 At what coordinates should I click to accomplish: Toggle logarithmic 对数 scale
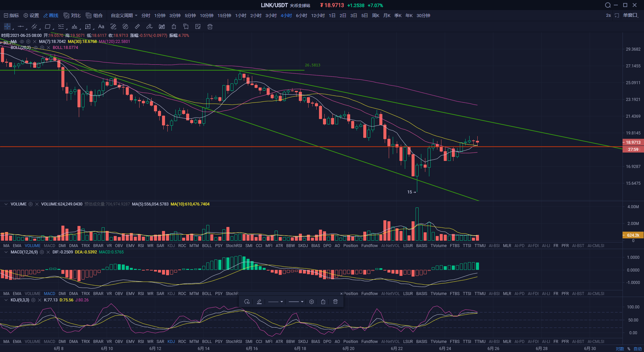click(x=620, y=349)
